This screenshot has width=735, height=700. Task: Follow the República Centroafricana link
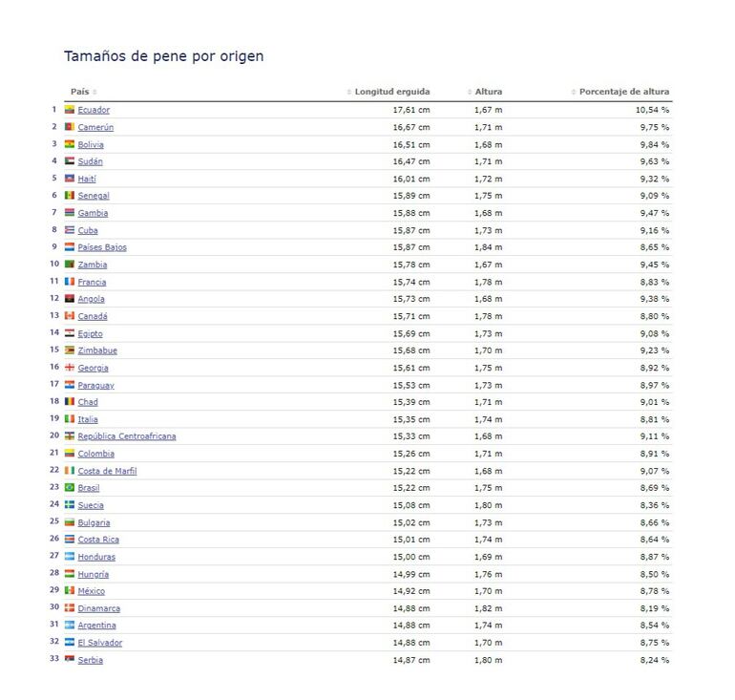pos(127,436)
